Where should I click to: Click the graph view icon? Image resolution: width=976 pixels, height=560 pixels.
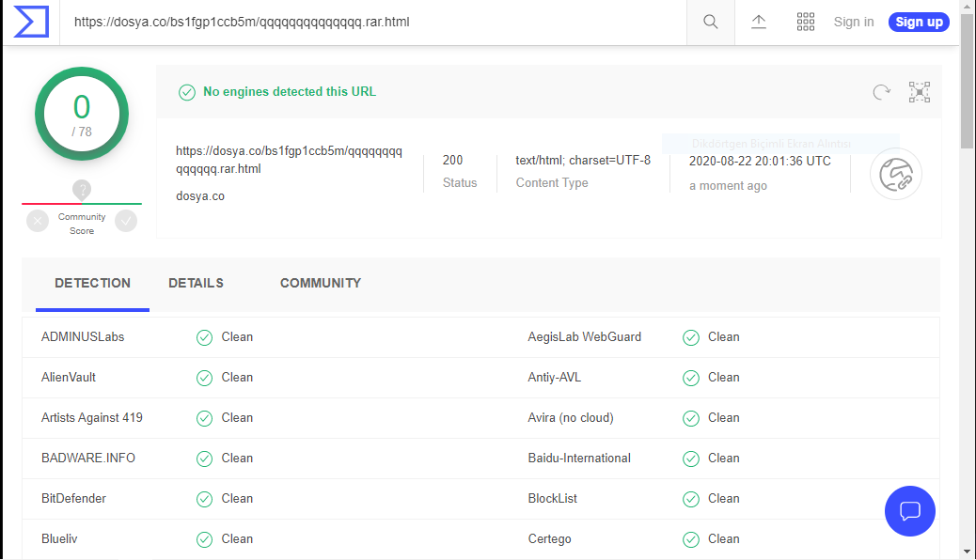click(919, 91)
